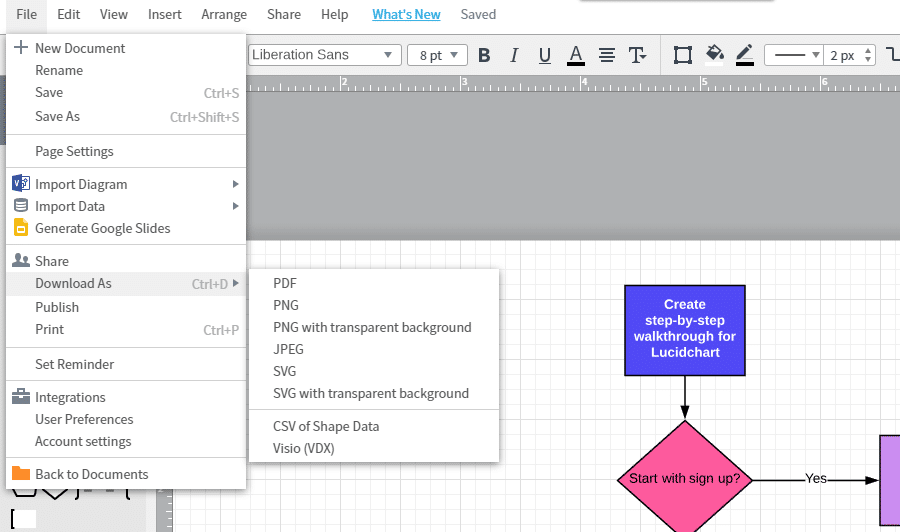This screenshot has width=900, height=532.
Task: Click the Bold formatting icon
Action: point(484,55)
